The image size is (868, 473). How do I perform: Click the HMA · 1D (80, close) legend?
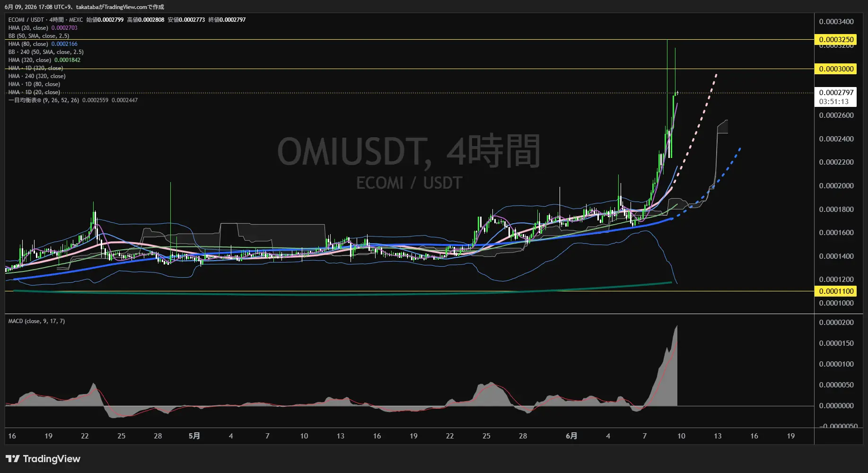coord(34,84)
